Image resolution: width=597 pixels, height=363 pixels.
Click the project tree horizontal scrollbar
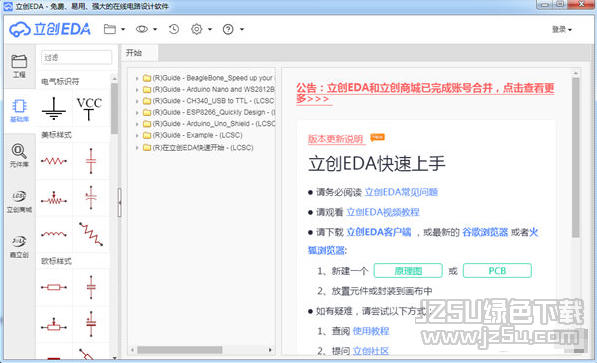[x=180, y=350]
